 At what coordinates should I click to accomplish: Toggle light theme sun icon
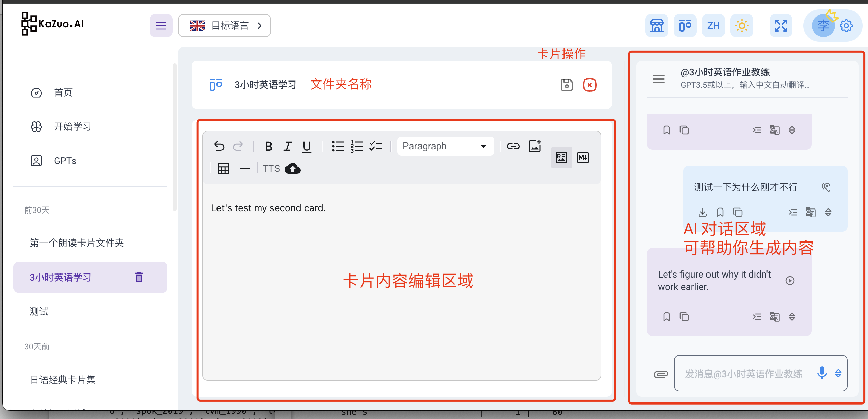(742, 26)
